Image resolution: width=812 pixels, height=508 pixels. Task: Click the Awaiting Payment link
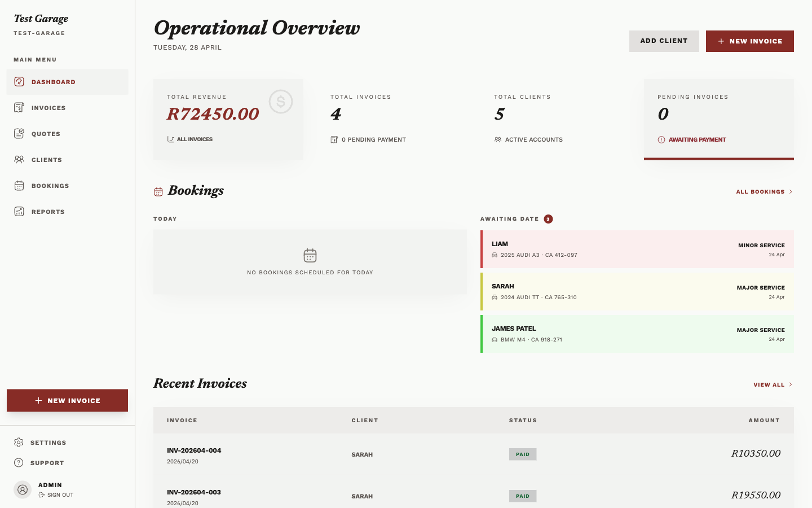tap(692, 139)
